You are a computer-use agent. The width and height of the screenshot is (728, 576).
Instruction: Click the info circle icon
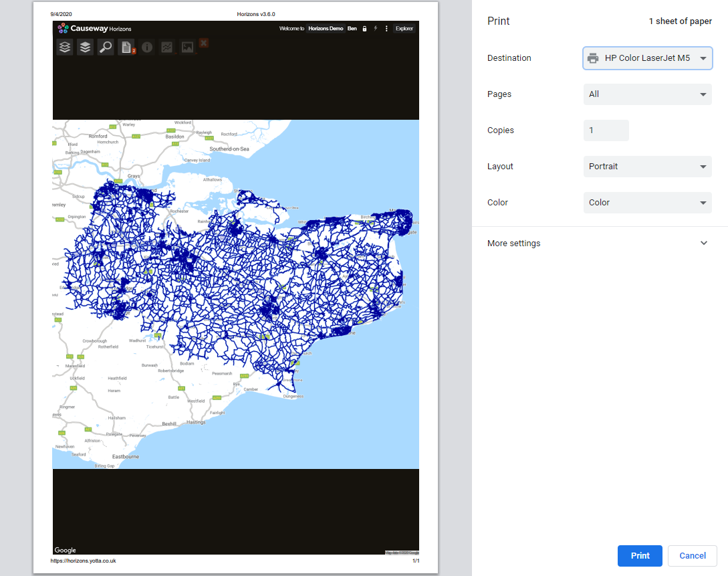(x=146, y=47)
